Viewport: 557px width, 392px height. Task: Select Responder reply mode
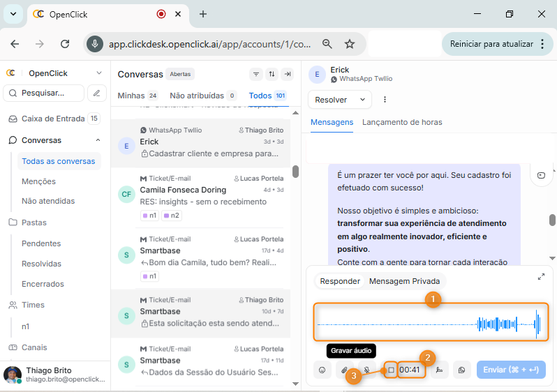tap(340, 281)
